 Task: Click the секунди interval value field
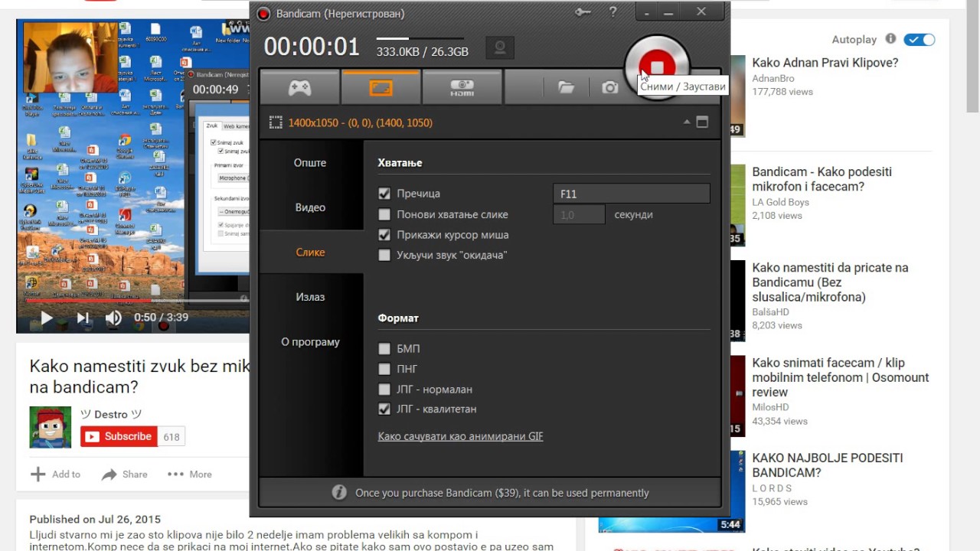[x=579, y=215]
